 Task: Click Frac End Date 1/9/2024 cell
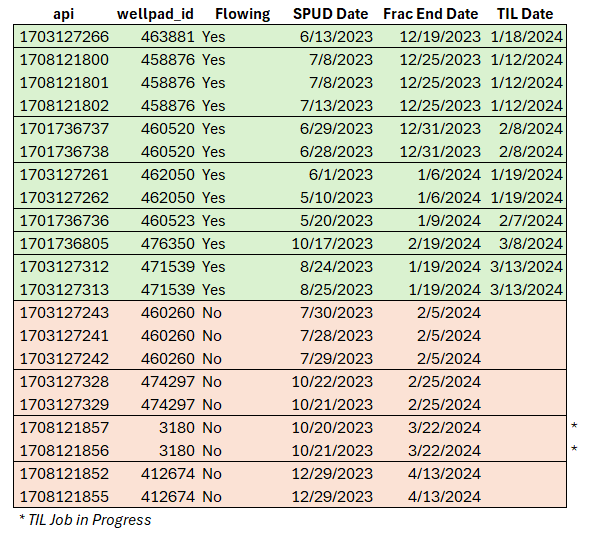[x=449, y=221]
